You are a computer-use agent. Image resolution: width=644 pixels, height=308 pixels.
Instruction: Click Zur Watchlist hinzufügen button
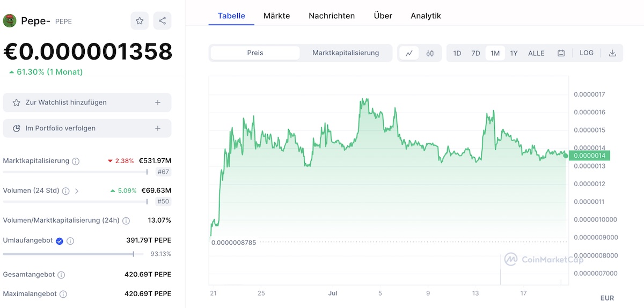(x=87, y=102)
